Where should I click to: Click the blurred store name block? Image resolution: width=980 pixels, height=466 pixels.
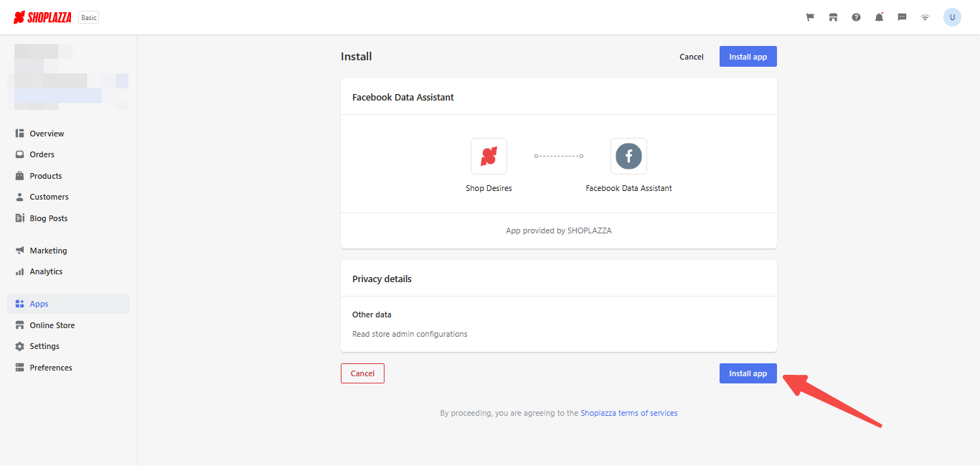pos(68,77)
